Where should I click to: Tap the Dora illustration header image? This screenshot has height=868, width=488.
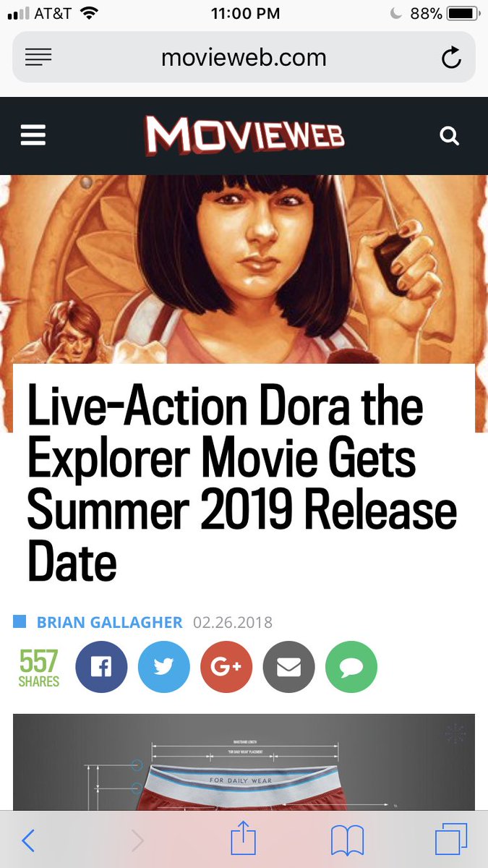coord(244,269)
